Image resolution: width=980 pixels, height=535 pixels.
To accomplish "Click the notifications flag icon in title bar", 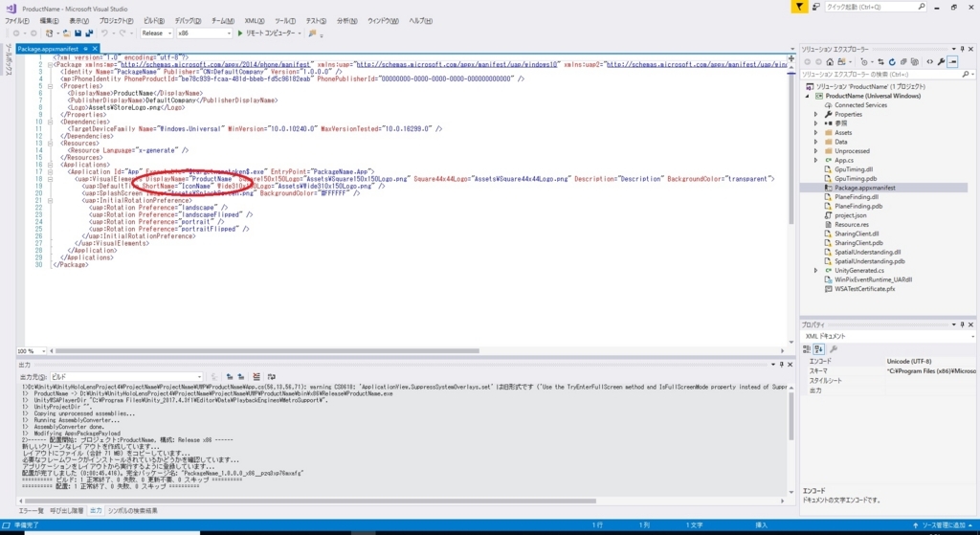I will click(x=799, y=7).
